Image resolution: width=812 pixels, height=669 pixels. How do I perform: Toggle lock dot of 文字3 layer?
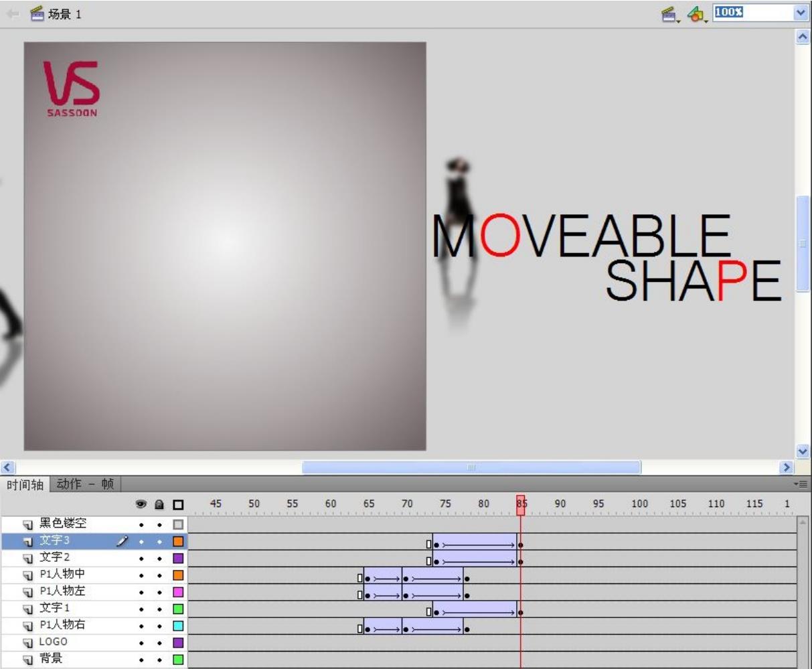click(x=159, y=541)
